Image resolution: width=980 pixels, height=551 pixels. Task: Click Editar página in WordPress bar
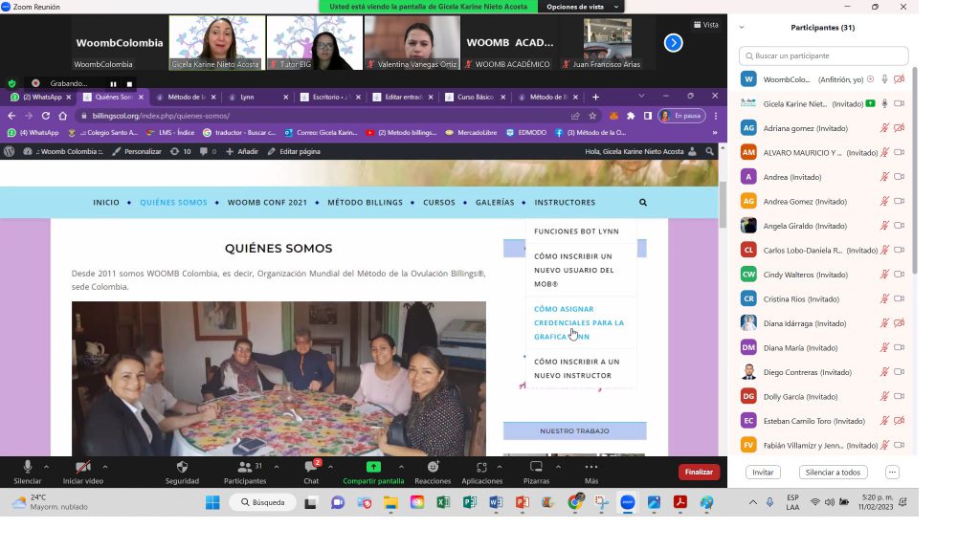294,151
